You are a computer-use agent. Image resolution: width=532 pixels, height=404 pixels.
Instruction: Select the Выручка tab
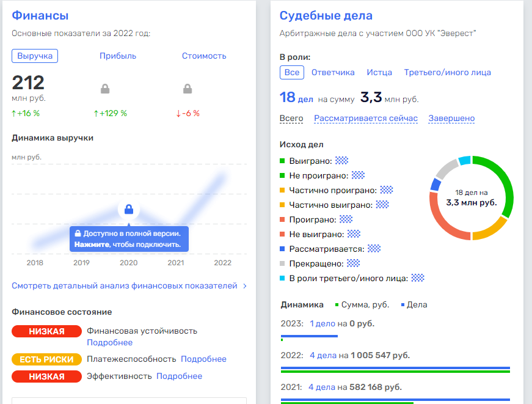(x=35, y=56)
